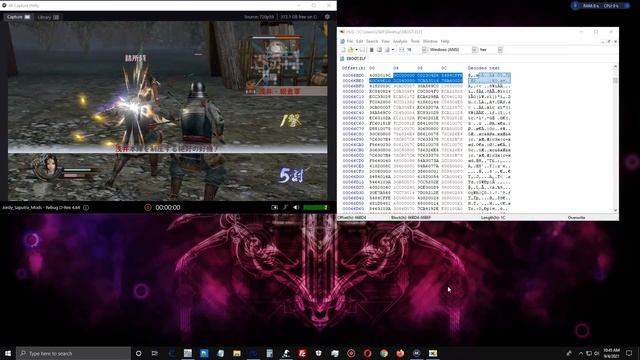Click the taskbar search box
Image resolution: width=640 pixels, height=360 pixels.
[x=73, y=353]
